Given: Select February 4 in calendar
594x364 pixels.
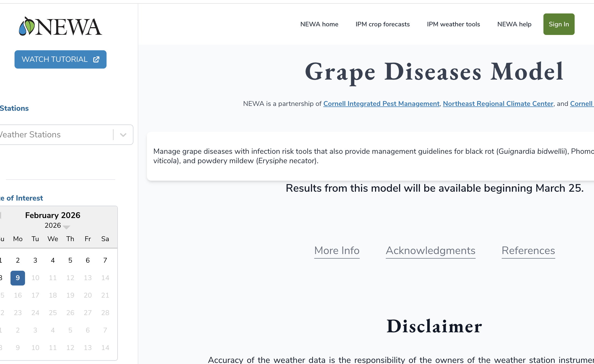Looking at the screenshot, I should click(x=53, y=260).
